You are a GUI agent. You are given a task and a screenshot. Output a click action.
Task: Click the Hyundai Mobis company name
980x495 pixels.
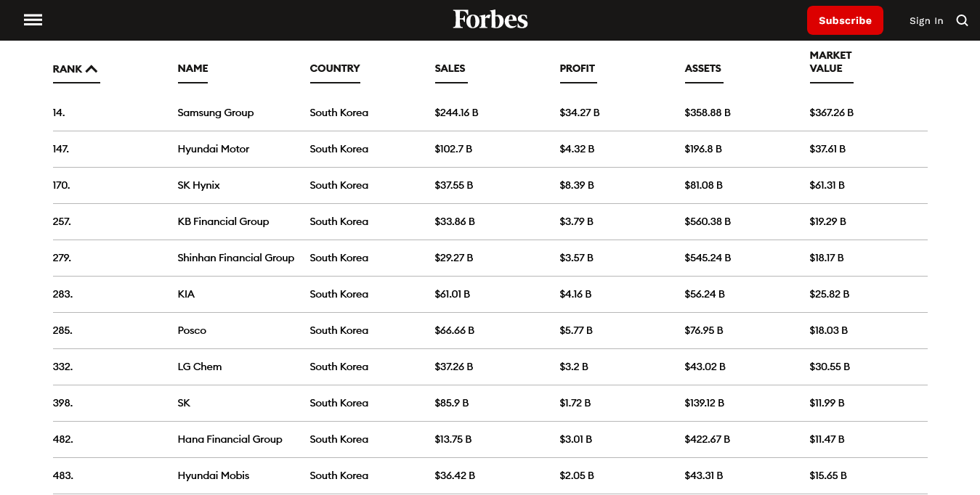[x=213, y=475]
